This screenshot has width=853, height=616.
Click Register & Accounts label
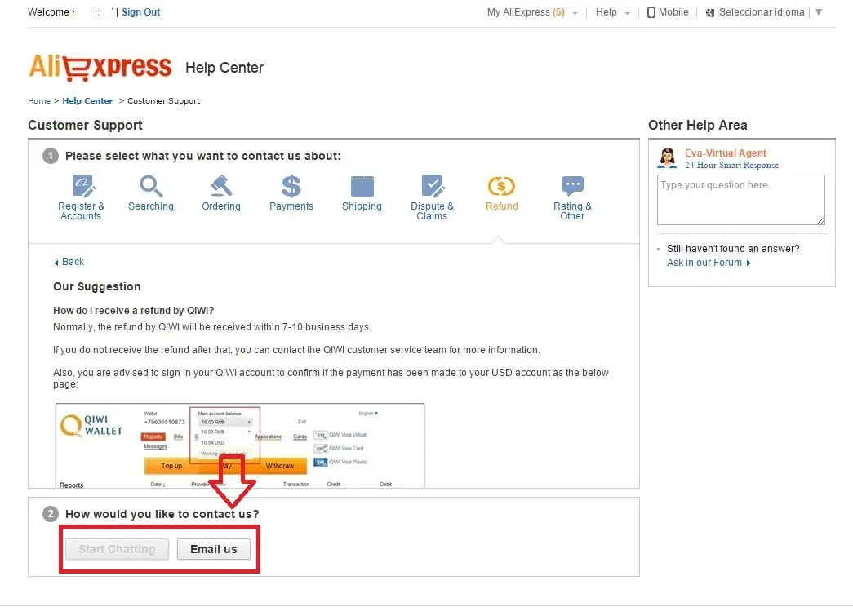coord(81,211)
